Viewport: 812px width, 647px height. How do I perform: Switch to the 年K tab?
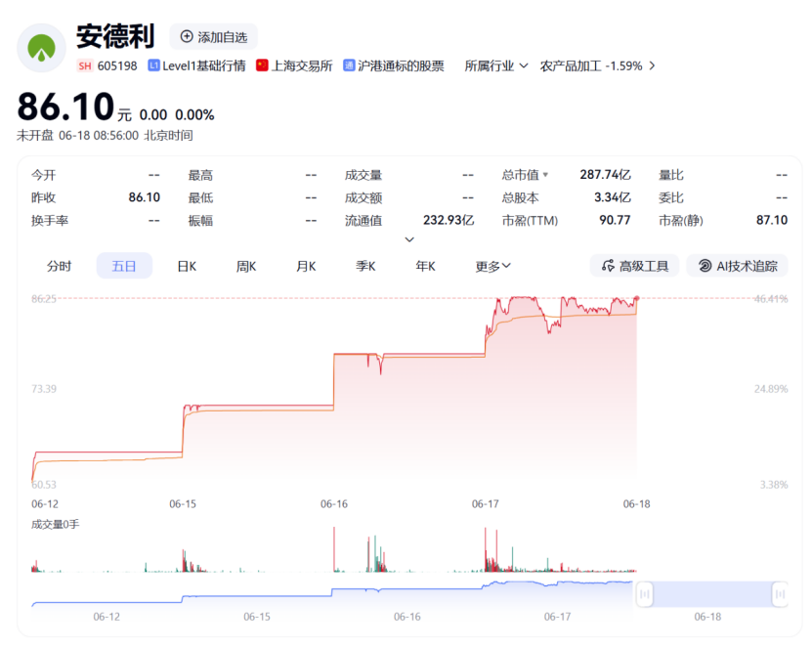pyautogui.click(x=426, y=266)
